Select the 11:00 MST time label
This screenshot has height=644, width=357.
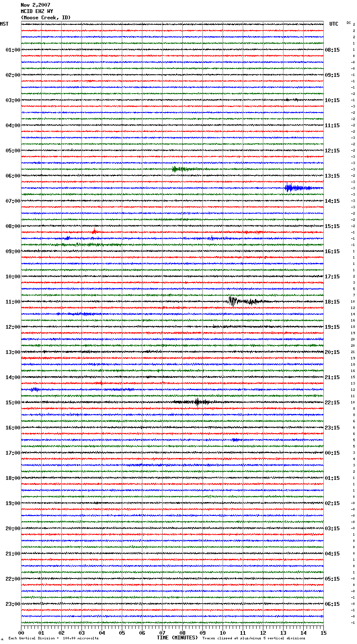pos(13,302)
